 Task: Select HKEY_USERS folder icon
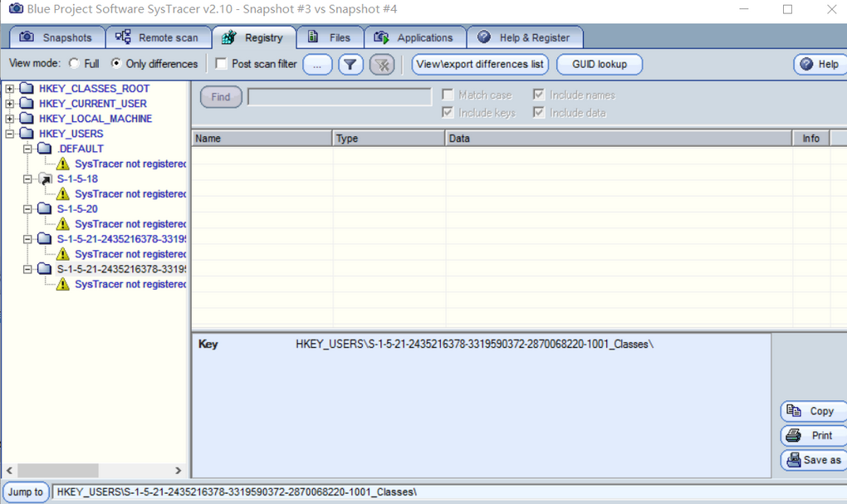27,134
